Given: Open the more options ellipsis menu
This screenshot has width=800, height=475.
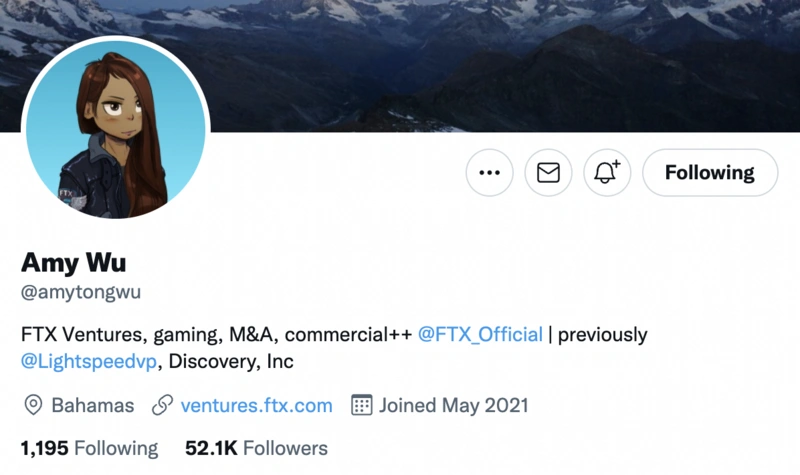Looking at the screenshot, I should [x=489, y=173].
